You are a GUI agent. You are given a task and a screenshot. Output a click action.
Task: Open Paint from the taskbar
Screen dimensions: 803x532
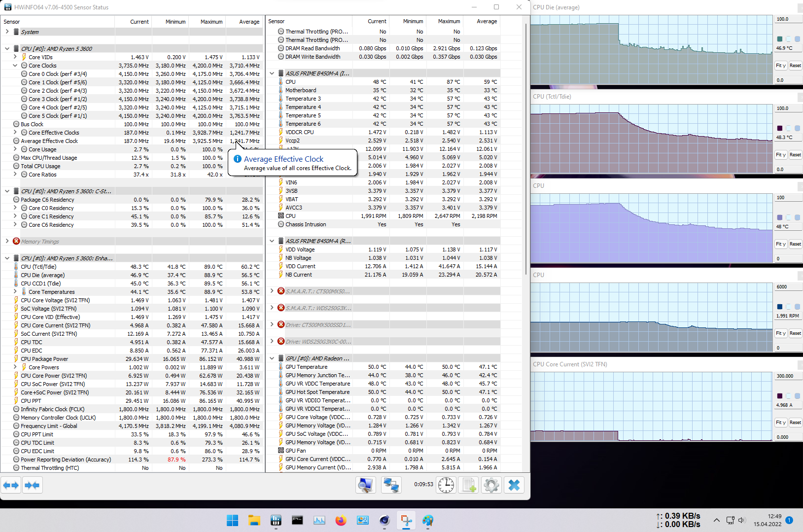coord(428,520)
